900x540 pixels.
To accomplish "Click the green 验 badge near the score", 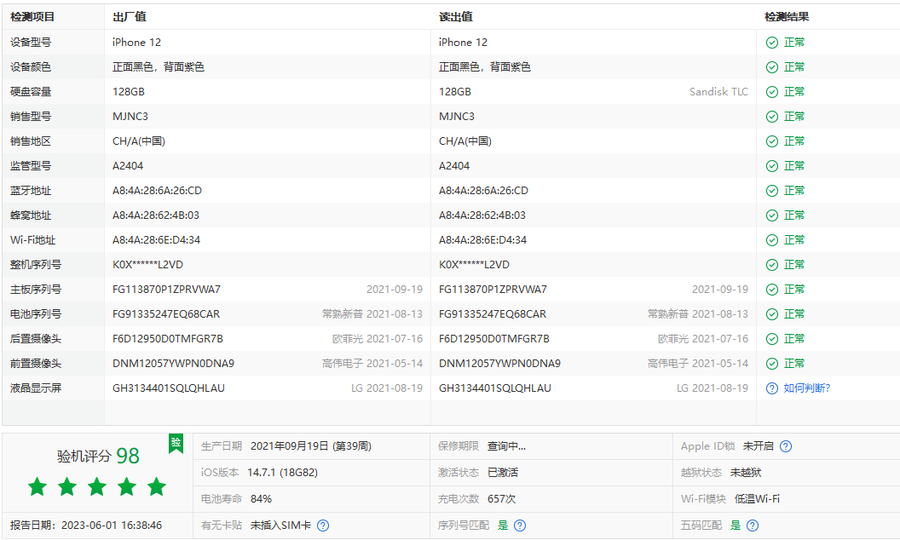I will click(x=176, y=443).
